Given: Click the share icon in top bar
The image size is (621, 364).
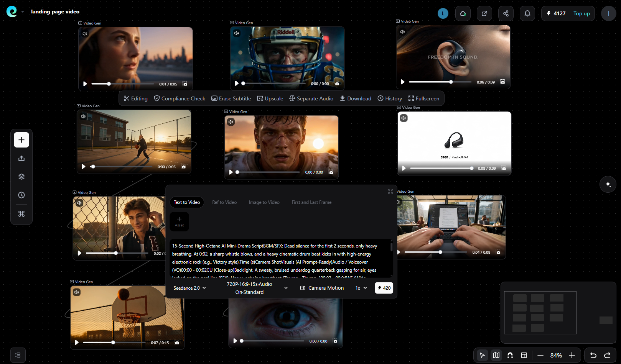Looking at the screenshot, I should (x=506, y=13).
